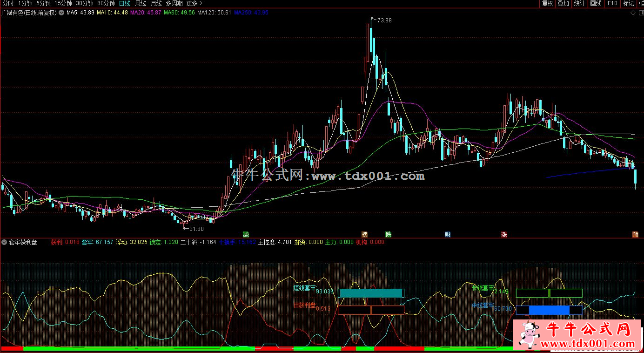Click the 31.80 low price label

[196, 229]
